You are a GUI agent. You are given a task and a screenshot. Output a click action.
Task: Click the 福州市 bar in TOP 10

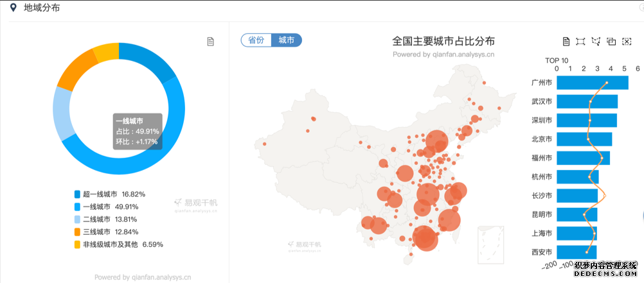[x=583, y=158]
